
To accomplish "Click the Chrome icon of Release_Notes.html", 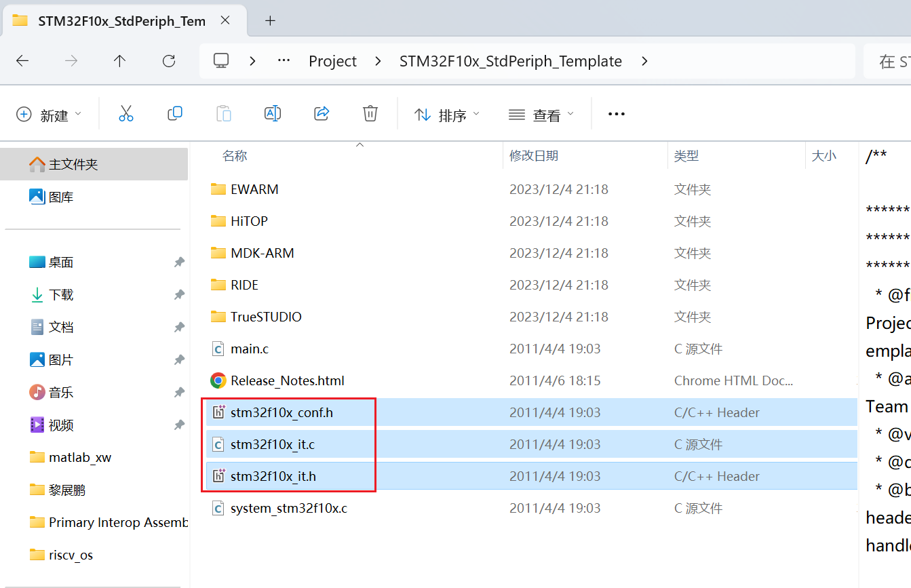I will (218, 380).
